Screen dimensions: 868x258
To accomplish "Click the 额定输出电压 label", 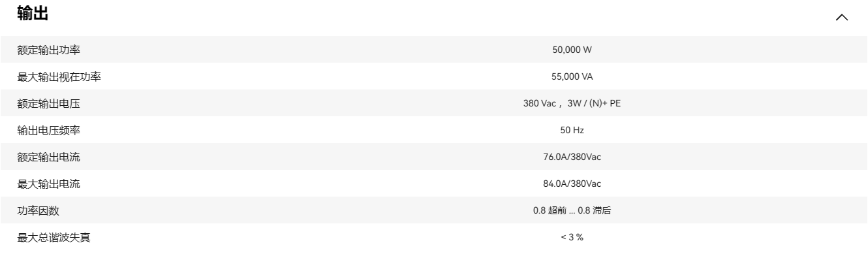I will click(x=49, y=104).
